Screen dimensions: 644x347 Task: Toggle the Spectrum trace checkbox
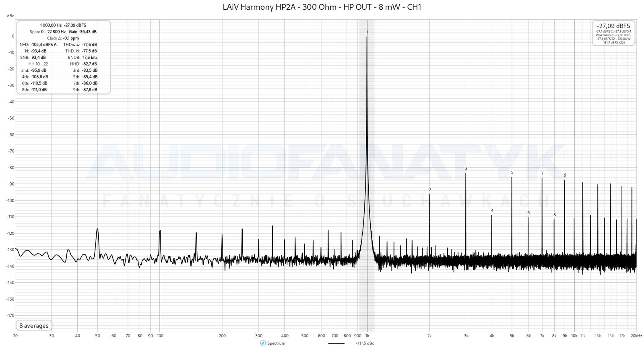263,343
